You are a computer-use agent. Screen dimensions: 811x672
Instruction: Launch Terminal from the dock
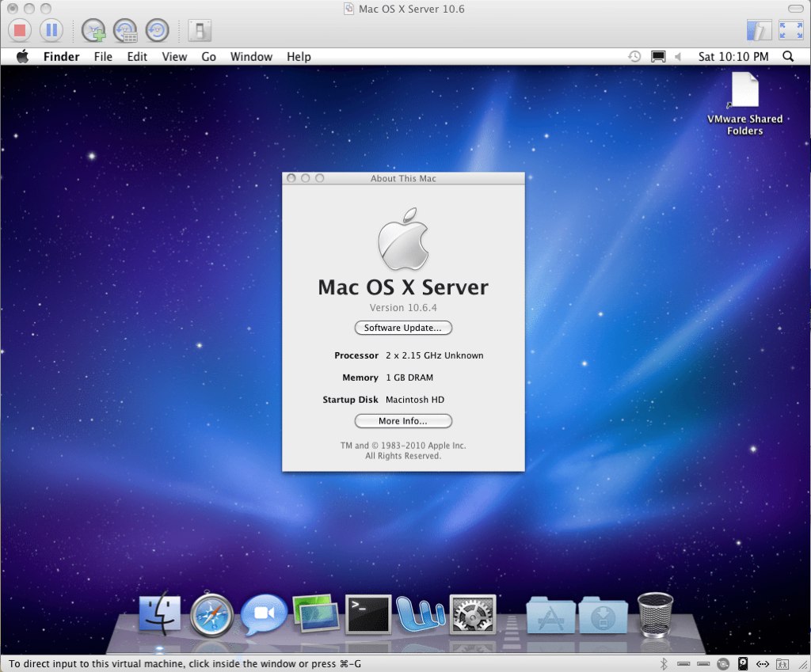click(x=368, y=614)
